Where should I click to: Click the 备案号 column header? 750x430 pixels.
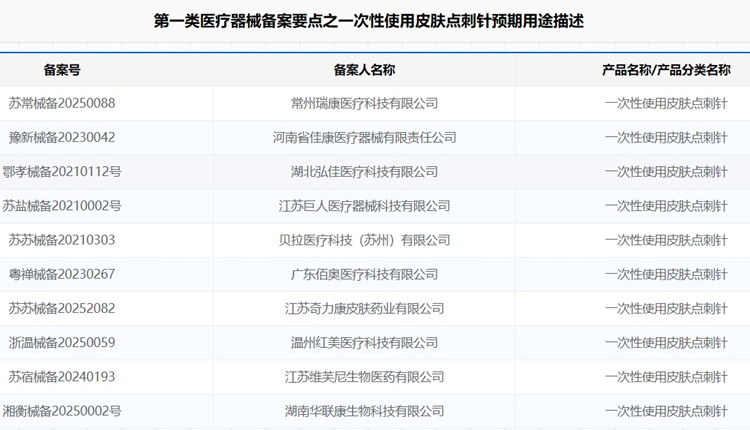62,70
